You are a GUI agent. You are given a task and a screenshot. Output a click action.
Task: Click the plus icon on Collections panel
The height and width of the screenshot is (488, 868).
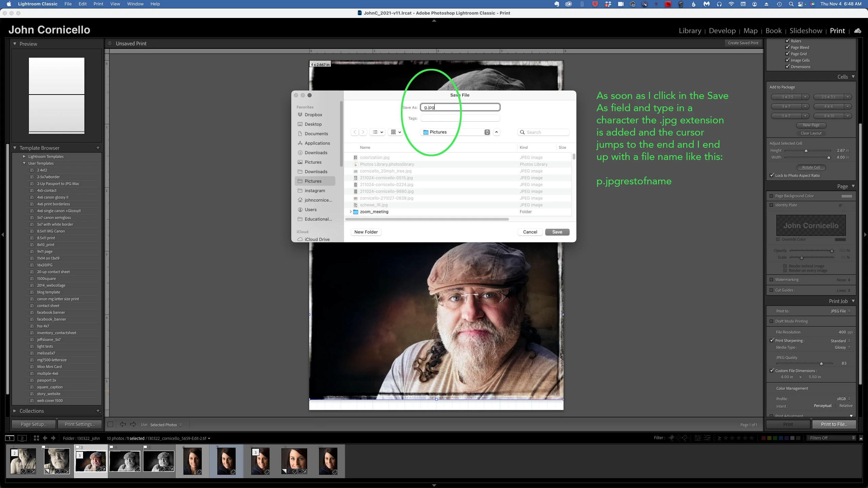pos(98,411)
